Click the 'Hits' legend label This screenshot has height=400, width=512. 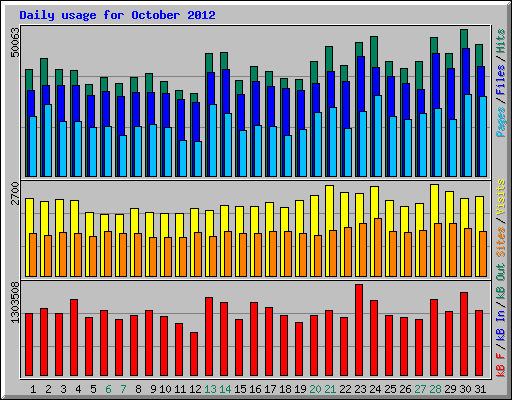(501, 41)
